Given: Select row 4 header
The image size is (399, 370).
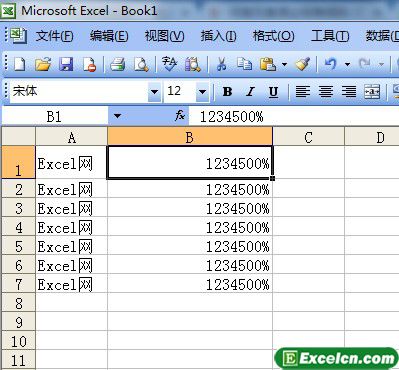Looking at the screenshot, I should [x=18, y=227].
